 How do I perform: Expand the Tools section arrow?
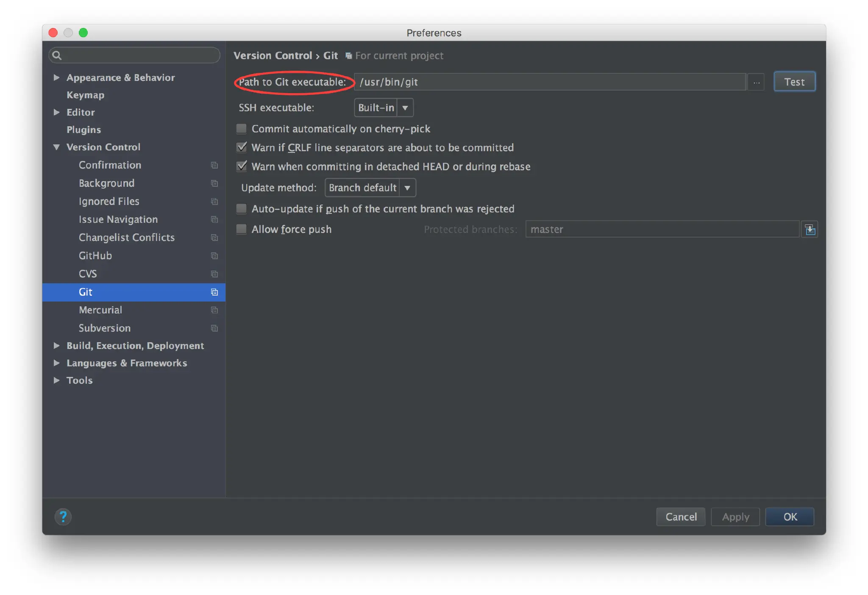(56, 380)
